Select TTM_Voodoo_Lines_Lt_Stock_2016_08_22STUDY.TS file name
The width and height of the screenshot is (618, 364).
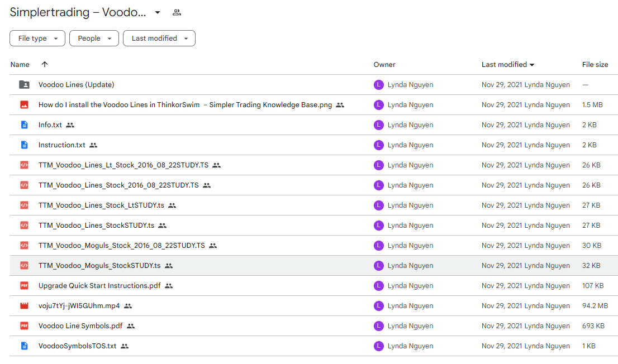123,165
